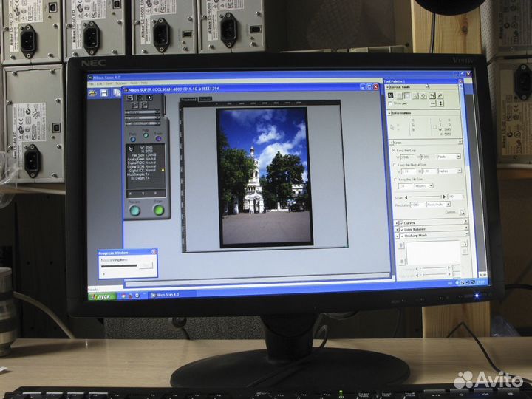The height and width of the screenshot is (399, 532).
Task: Click the round Preview button
Action: point(134,210)
